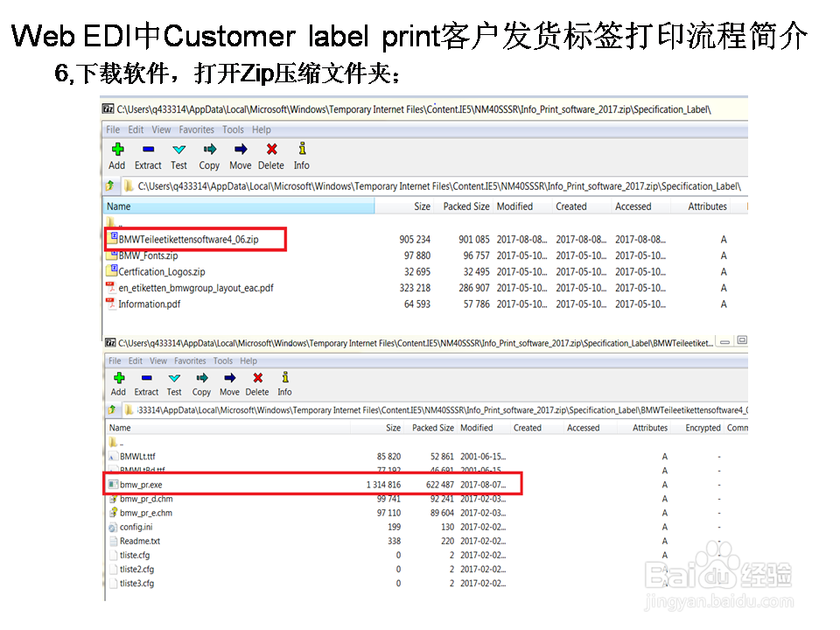Click Move icon in upper 7-Zip window
Screen dimensions: 840x630
click(x=241, y=149)
